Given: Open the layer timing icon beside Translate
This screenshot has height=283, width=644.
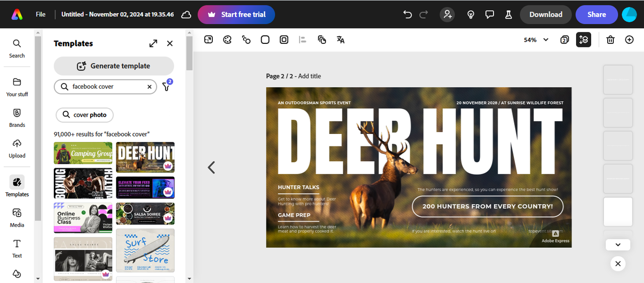Looking at the screenshot, I should (322, 40).
